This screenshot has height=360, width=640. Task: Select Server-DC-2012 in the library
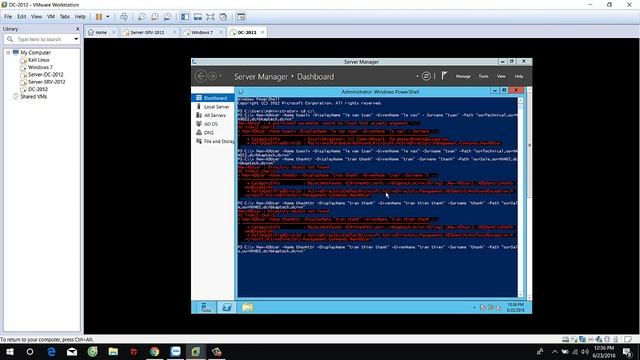click(45, 75)
